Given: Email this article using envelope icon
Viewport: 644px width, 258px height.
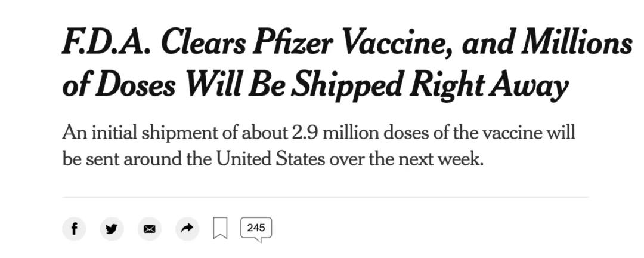Looking at the screenshot, I should (150, 228).
